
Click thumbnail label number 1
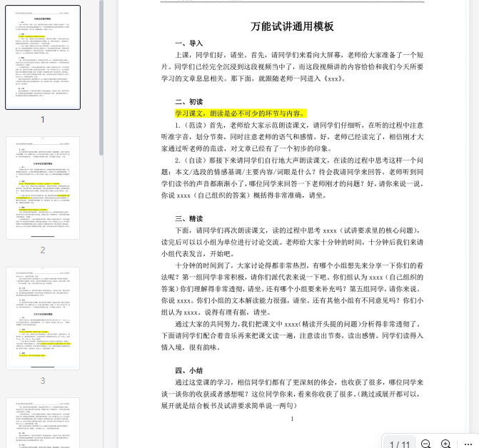coord(43,119)
